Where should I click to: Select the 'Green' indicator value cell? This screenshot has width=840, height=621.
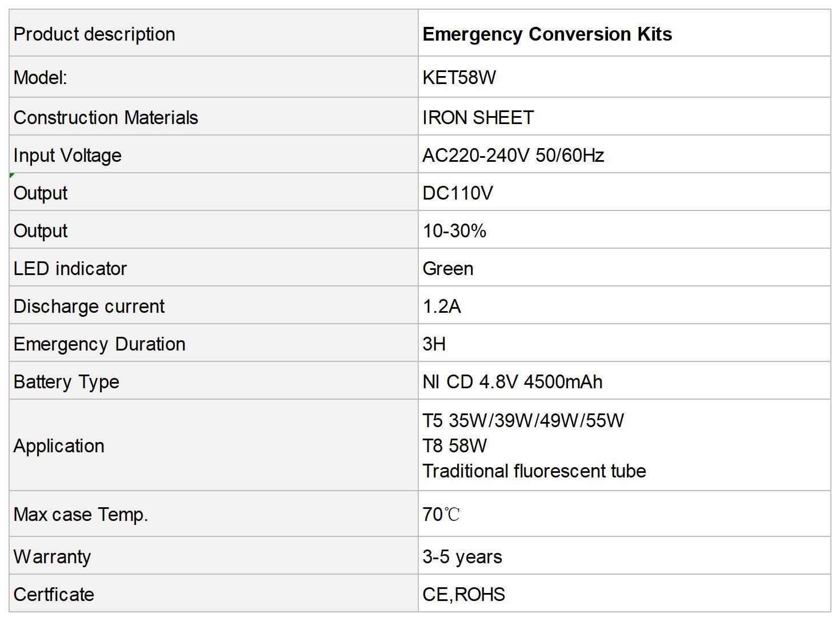[624, 268]
